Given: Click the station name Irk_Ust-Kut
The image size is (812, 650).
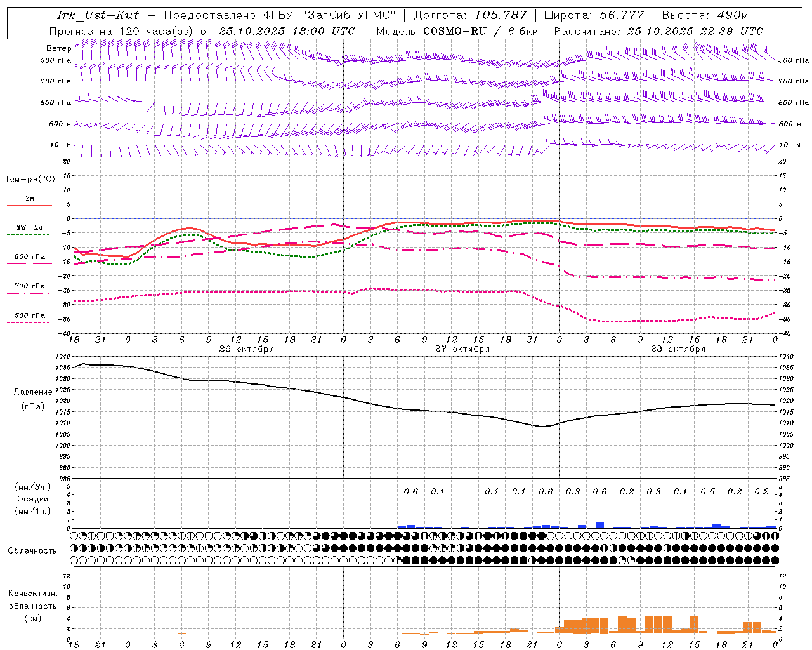Looking at the screenshot, I should tap(98, 15).
